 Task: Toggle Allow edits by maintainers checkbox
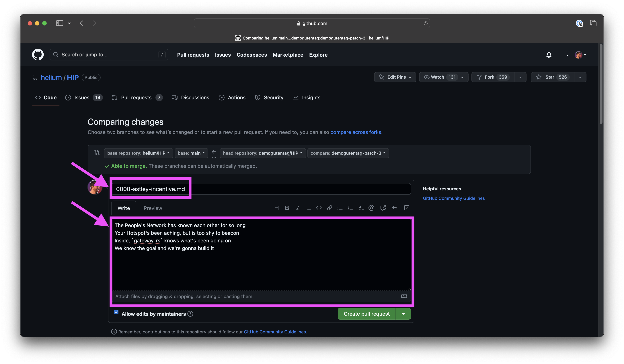(x=116, y=312)
